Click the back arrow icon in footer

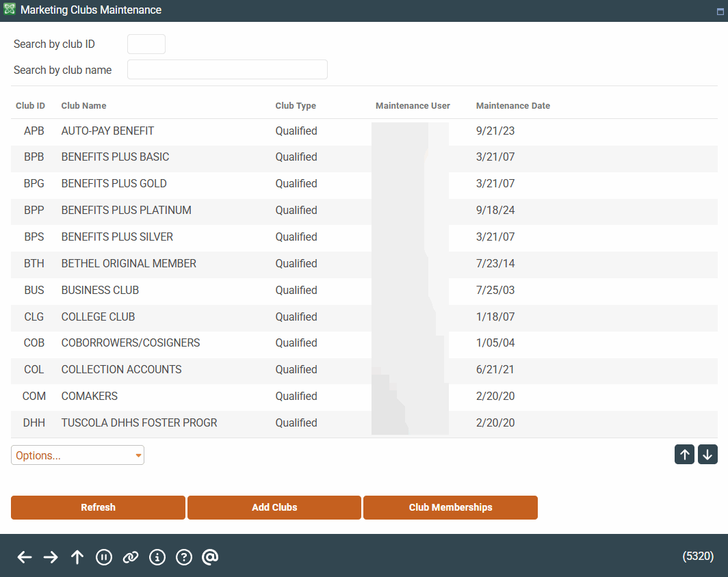(x=25, y=557)
